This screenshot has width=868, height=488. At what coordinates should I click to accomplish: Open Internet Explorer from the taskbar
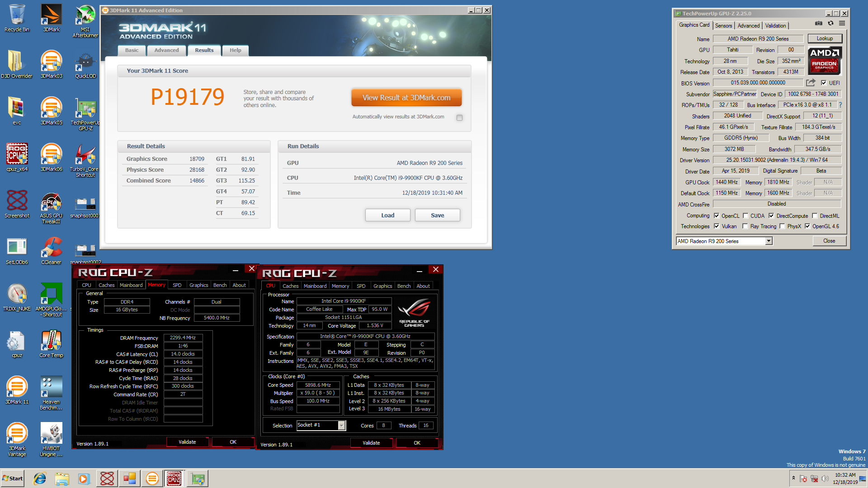(x=40, y=479)
